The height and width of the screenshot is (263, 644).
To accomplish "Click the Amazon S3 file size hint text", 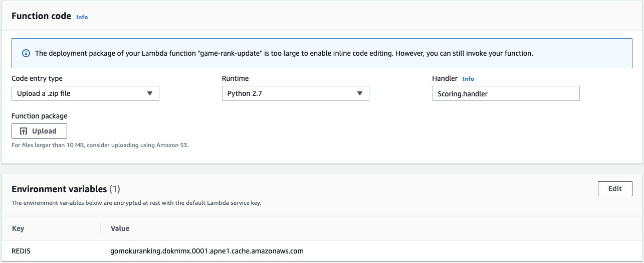I will pos(100,146).
